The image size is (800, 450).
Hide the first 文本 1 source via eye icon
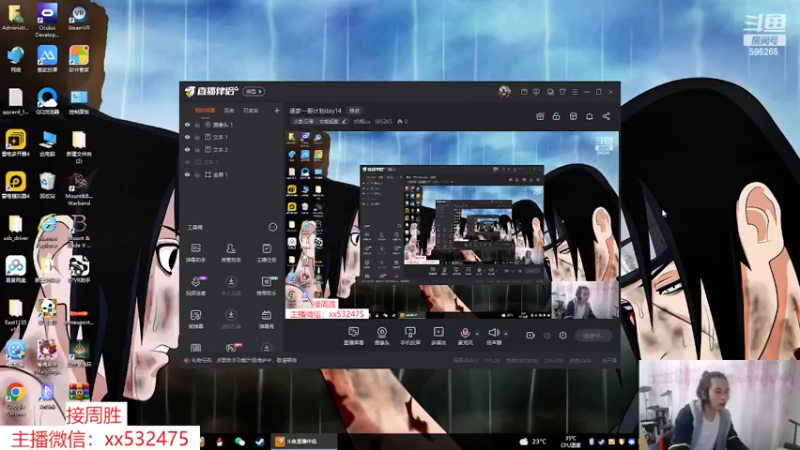coord(187,137)
